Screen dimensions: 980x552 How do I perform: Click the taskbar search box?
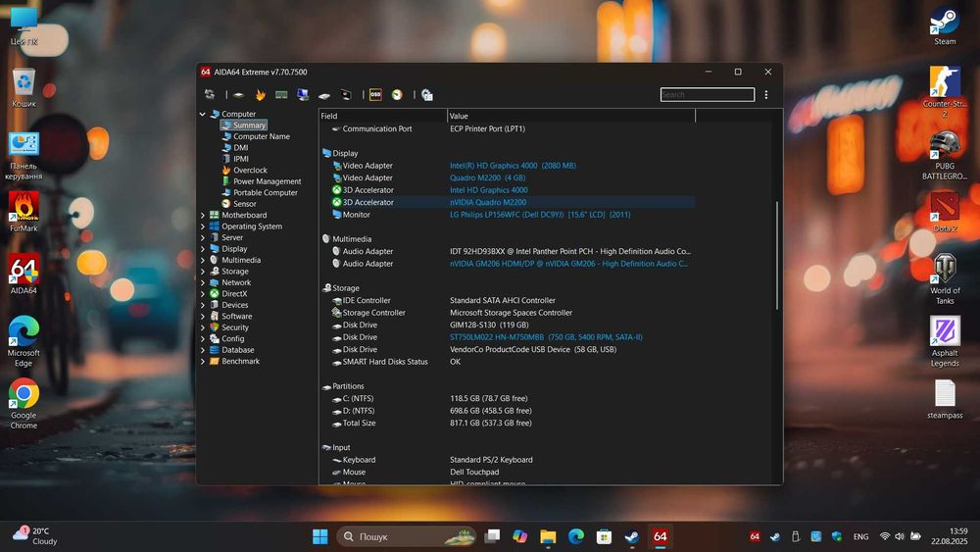tap(407, 536)
